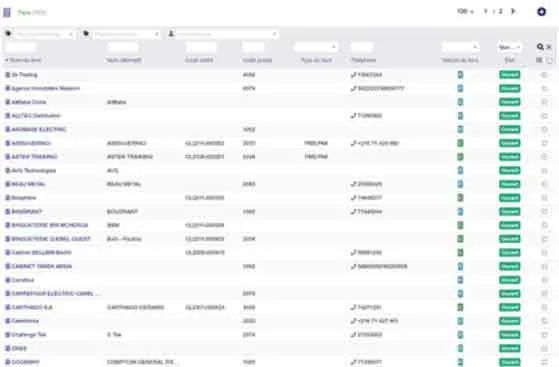The height and width of the screenshot is (367, 559).
Task: Open ASTER TRAINING third party name link
Action: (x=35, y=157)
